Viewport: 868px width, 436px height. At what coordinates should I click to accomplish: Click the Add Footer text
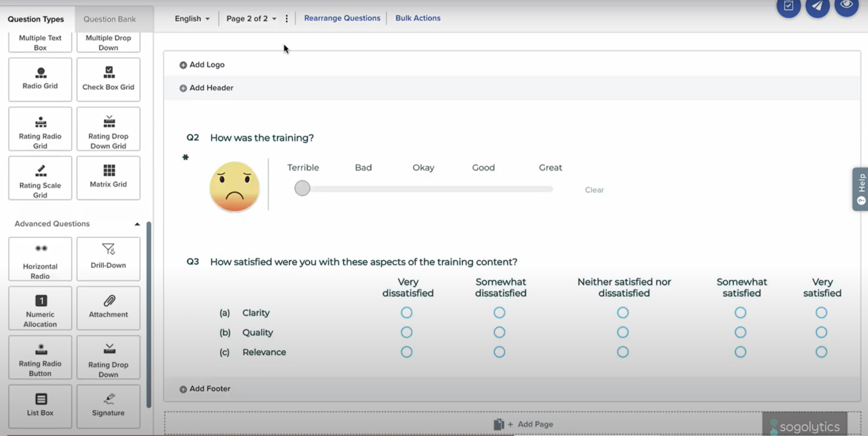point(210,389)
